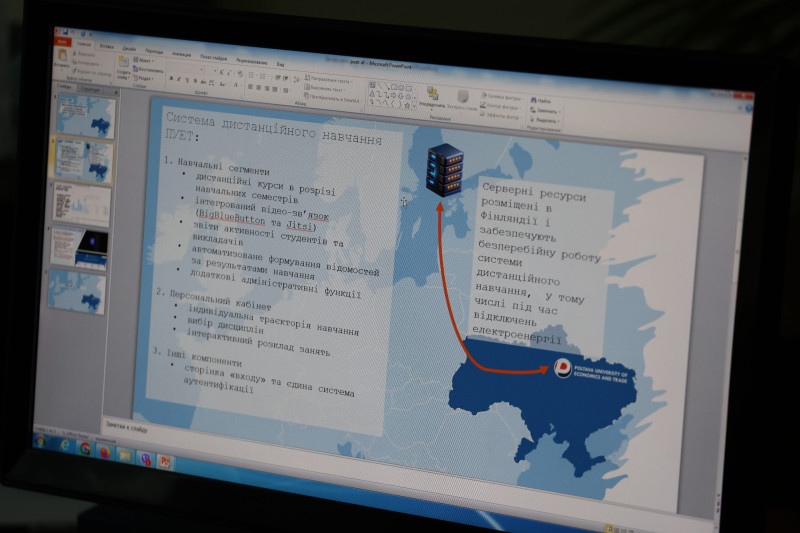
Task: Toggle Italic text formatting
Action: coord(180,79)
